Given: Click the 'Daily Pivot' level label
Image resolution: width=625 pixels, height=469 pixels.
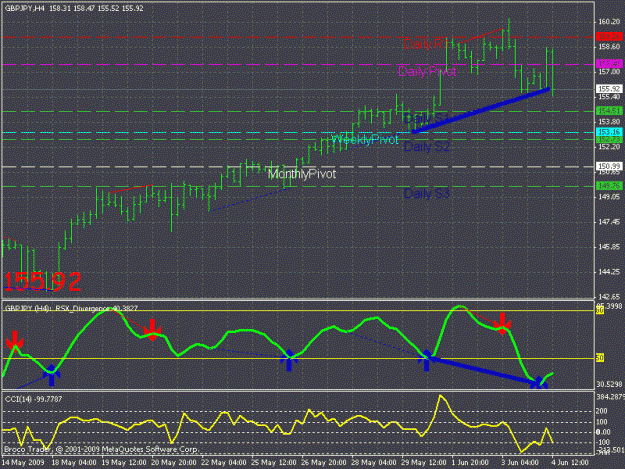Looking at the screenshot, I should click(427, 71).
